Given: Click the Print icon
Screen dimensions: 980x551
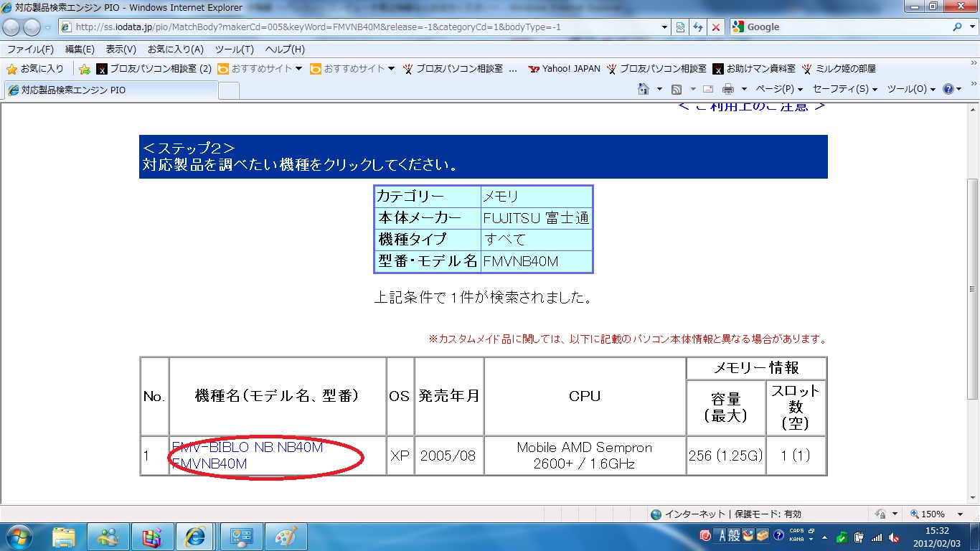Looking at the screenshot, I should pyautogui.click(x=728, y=90).
